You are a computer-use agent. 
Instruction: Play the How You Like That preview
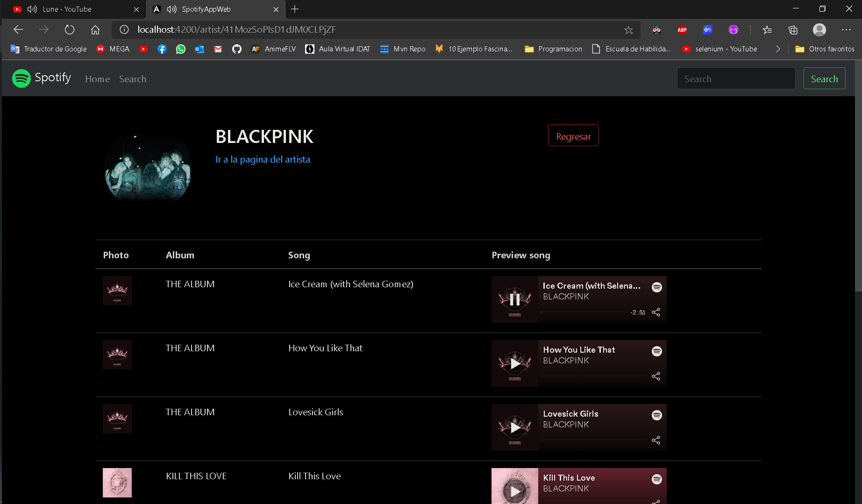515,363
